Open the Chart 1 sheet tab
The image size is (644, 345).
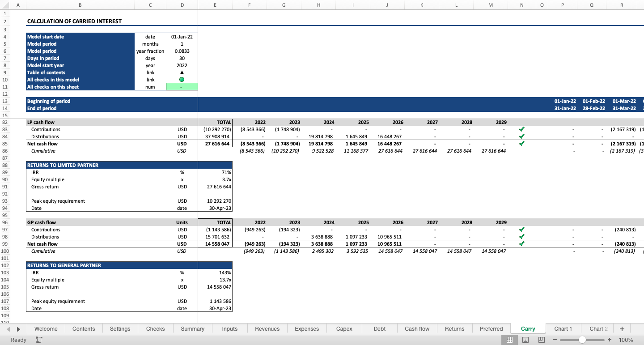[x=563, y=328]
